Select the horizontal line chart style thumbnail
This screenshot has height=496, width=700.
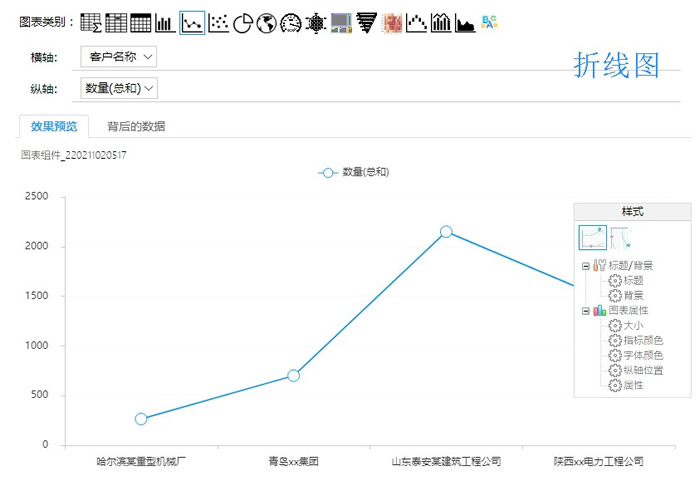pos(592,238)
